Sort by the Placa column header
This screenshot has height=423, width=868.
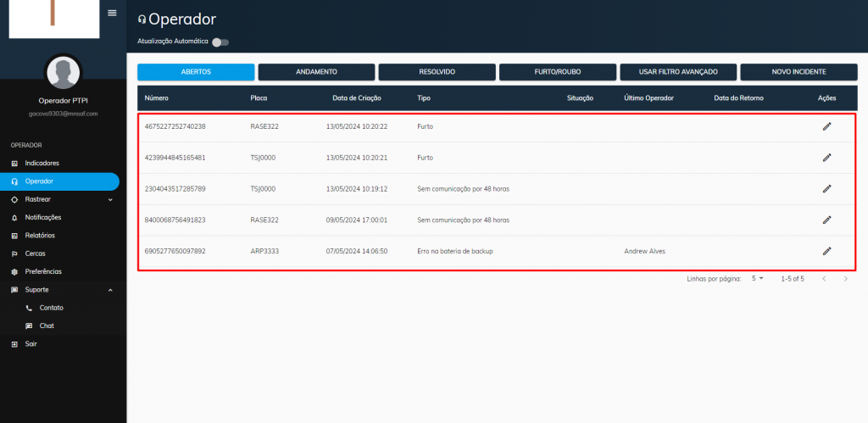click(259, 98)
